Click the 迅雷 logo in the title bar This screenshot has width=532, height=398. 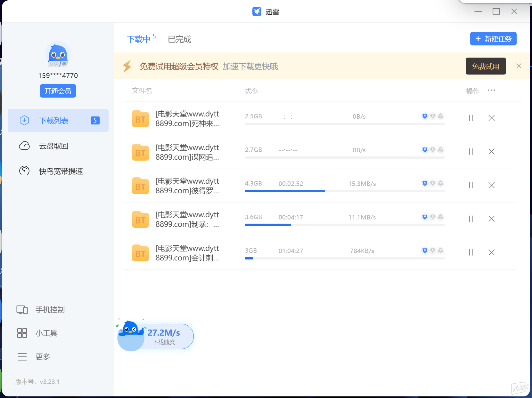click(x=257, y=12)
